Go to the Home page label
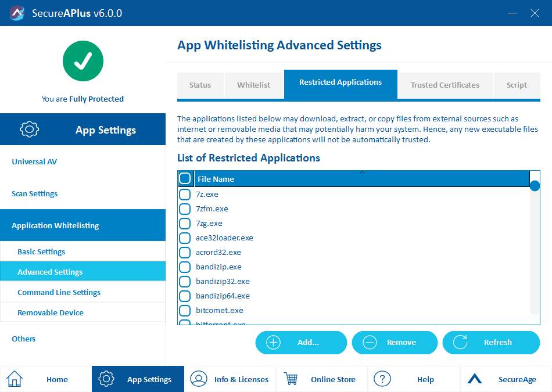 pos(57,379)
